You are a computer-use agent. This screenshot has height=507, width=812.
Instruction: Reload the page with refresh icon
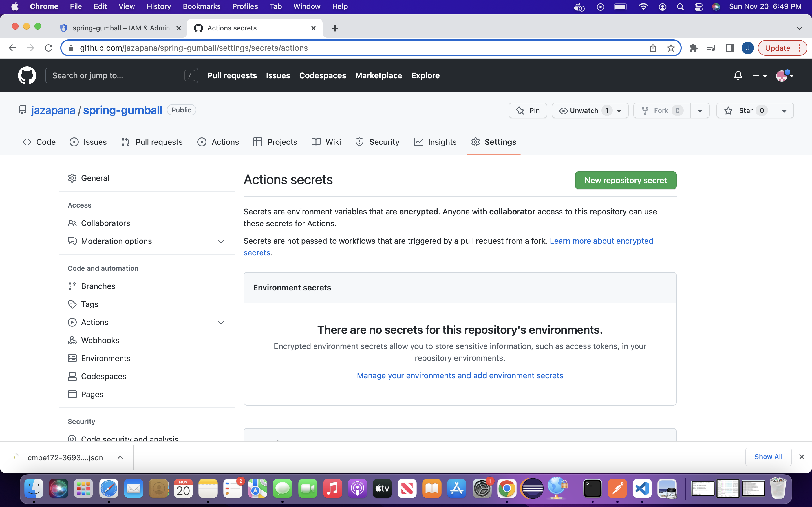pyautogui.click(x=49, y=48)
